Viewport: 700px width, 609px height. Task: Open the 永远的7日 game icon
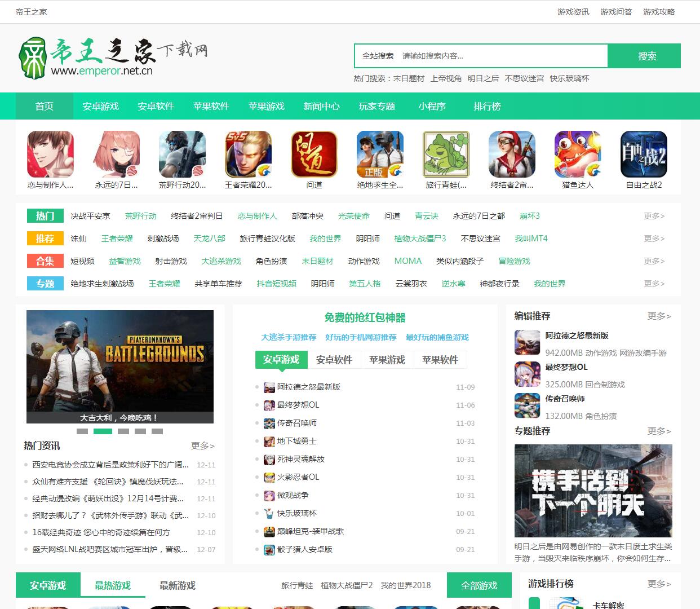pos(116,155)
